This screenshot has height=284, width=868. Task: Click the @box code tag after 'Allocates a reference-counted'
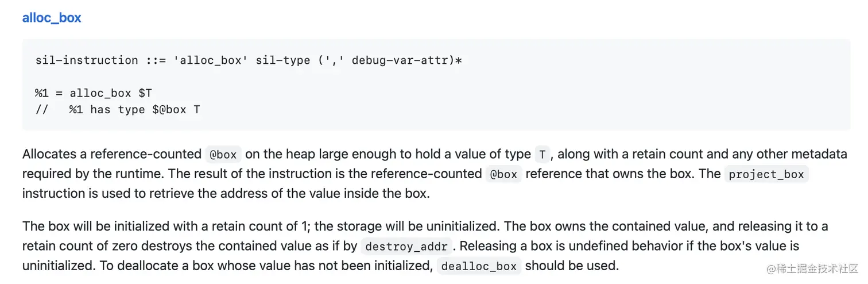tap(223, 155)
